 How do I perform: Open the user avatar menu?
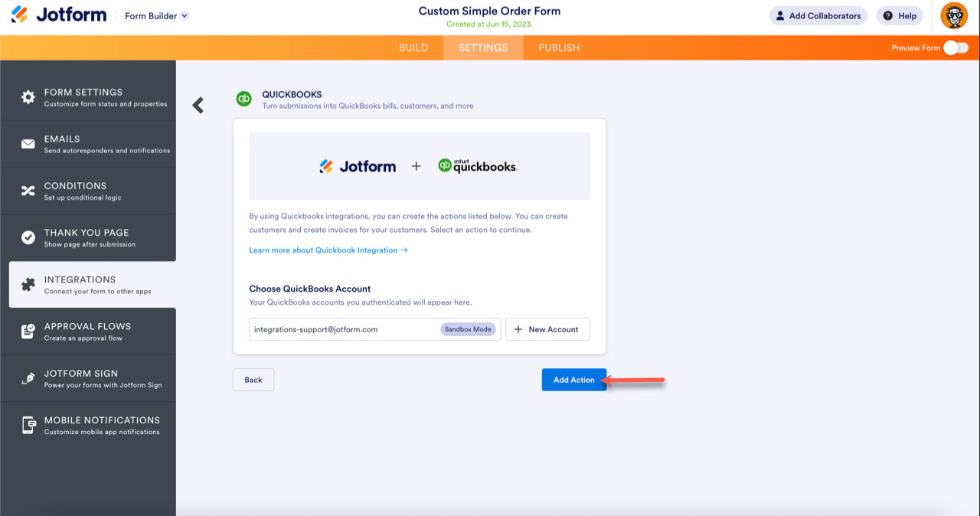pyautogui.click(x=954, y=16)
